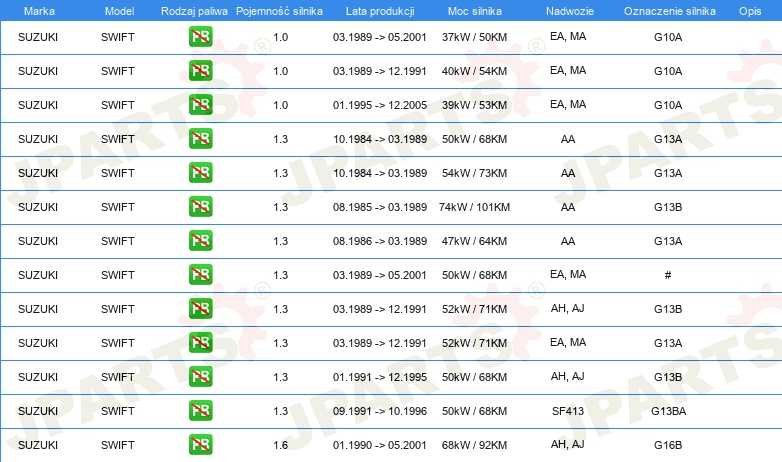Click the fuel icon in the 01.1991 -> 12.1995 row
The width and height of the screenshot is (782, 462).
pos(200,377)
